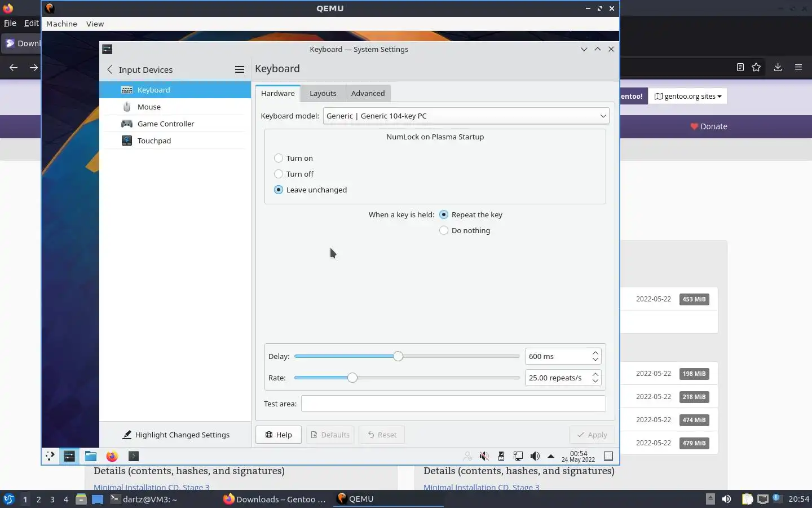812x508 pixels.
Task: Click the Reset button
Action: tap(382, 435)
